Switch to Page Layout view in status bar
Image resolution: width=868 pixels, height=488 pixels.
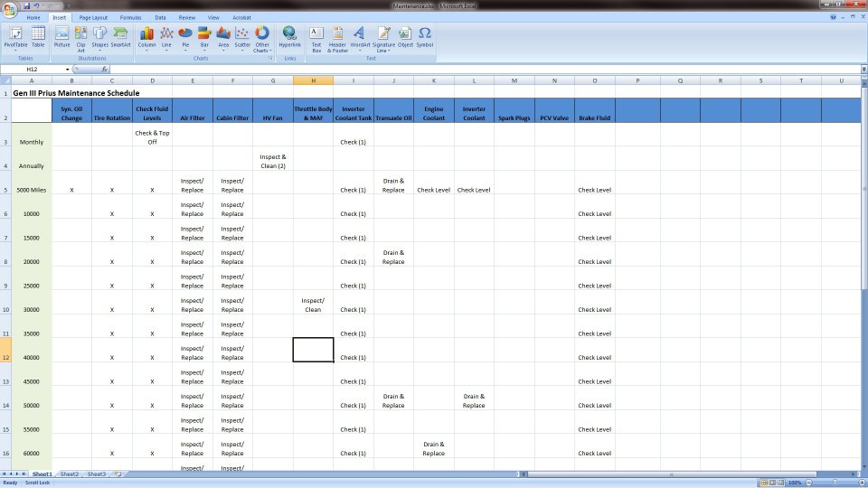tap(773, 483)
